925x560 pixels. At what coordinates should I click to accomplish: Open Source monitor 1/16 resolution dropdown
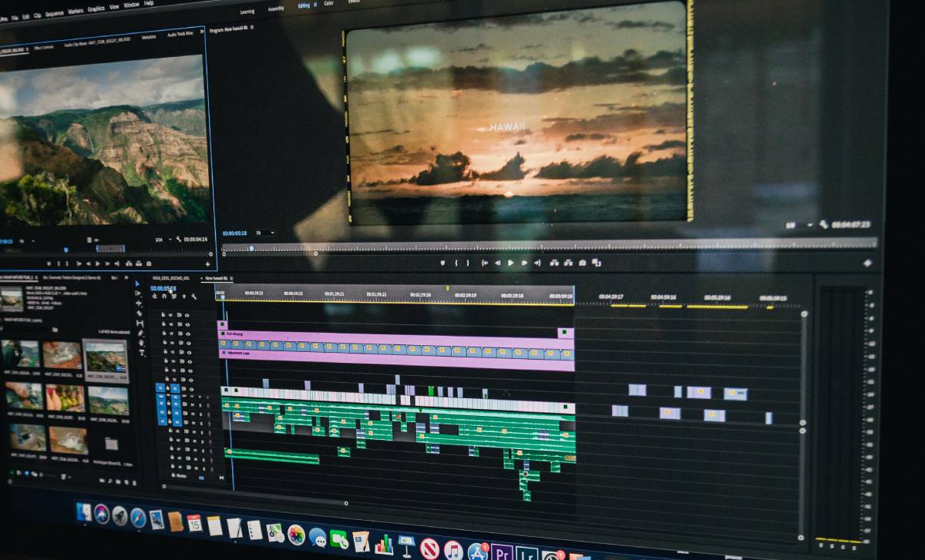[163, 240]
